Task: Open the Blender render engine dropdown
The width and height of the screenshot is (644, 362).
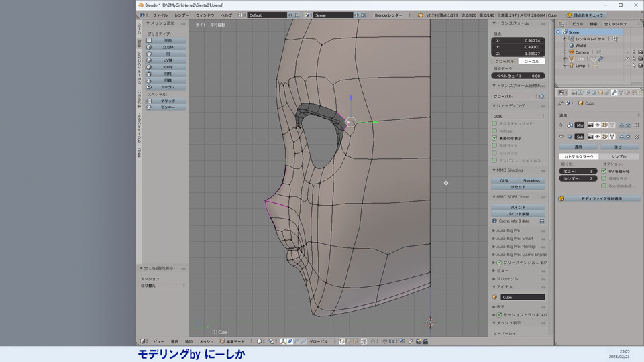Action: point(392,15)
